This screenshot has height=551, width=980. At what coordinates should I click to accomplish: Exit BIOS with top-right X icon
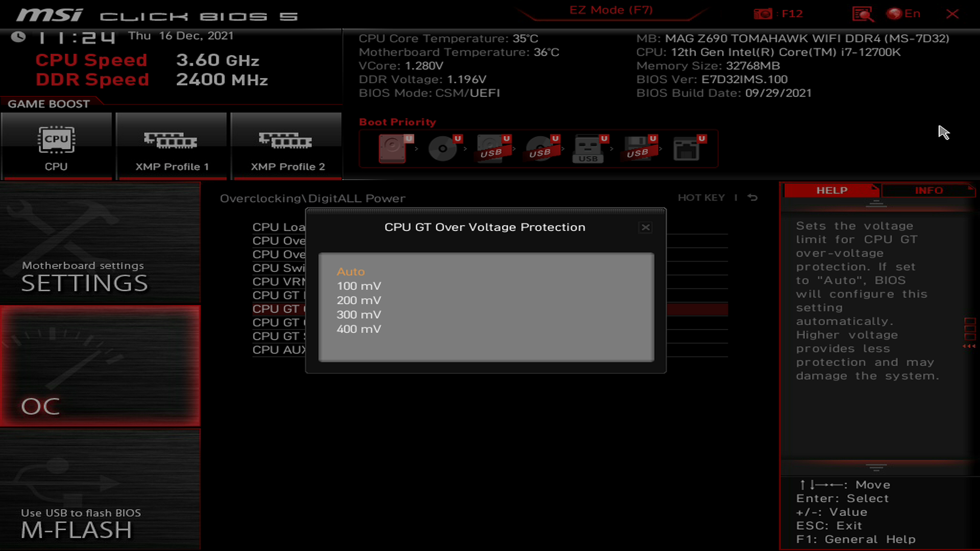(952, 14)
